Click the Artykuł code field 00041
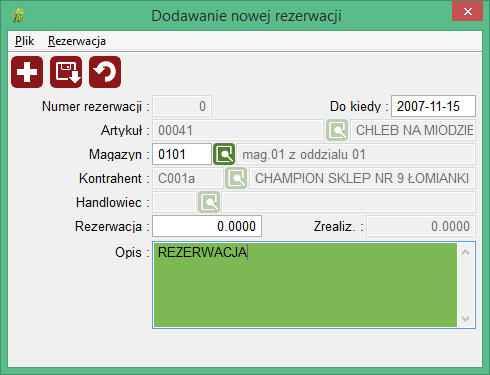 (x=238, y=130)
